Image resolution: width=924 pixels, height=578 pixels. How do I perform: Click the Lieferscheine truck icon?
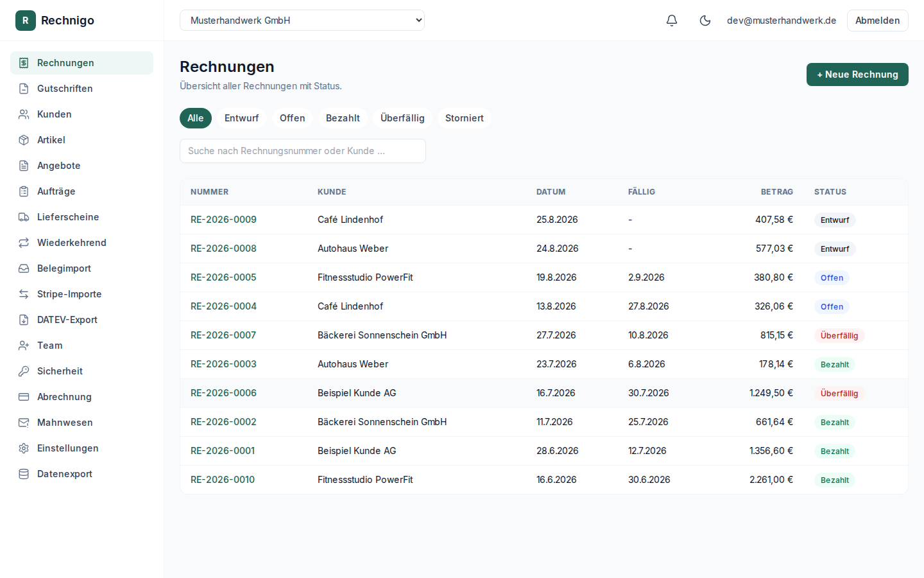[24, 217]
